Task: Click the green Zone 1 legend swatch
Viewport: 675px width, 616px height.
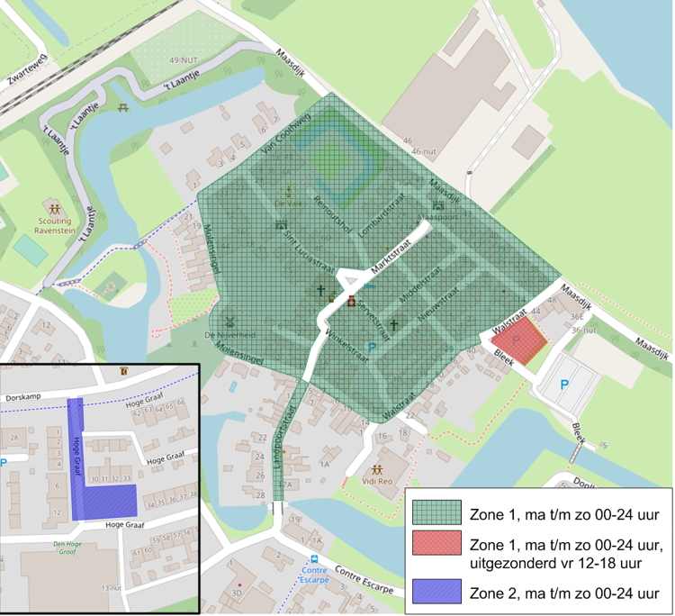Action: pyautogui.click(x=436, y=513)
